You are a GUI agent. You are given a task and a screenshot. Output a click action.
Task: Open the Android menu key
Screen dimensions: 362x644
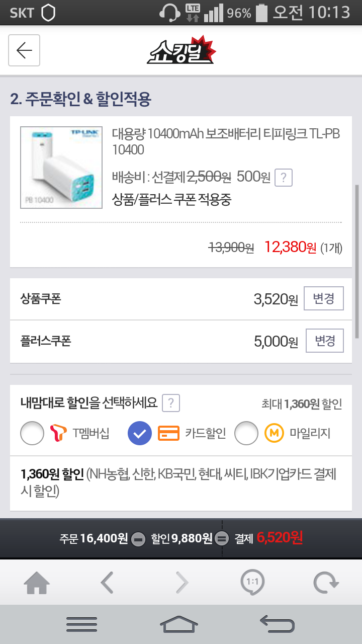tap(81, 624)
